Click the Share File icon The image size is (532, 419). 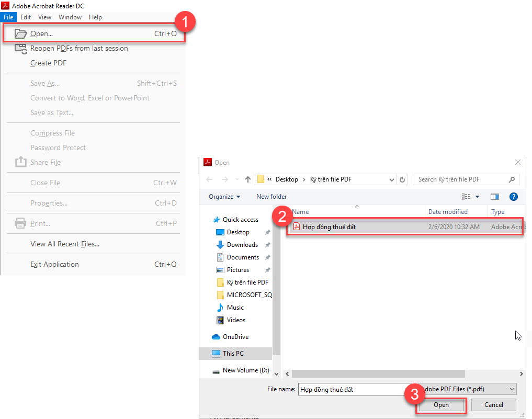20,162
